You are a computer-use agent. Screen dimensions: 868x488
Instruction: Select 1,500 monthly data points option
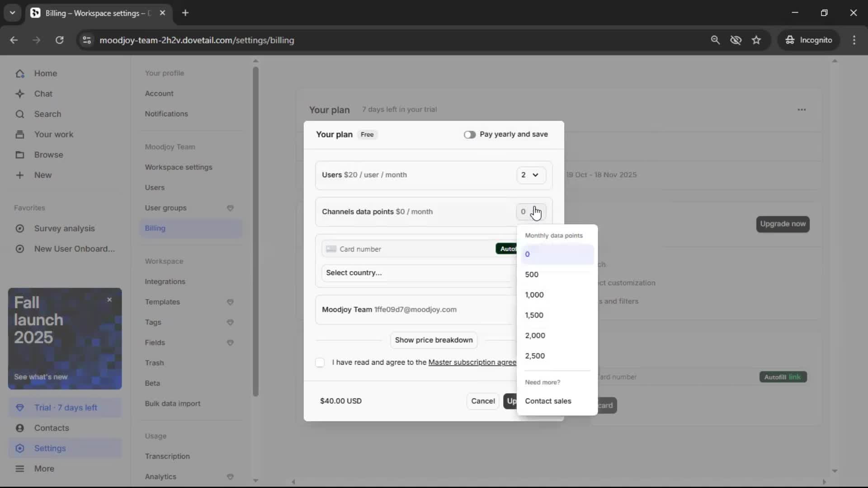tap(534, 315)
